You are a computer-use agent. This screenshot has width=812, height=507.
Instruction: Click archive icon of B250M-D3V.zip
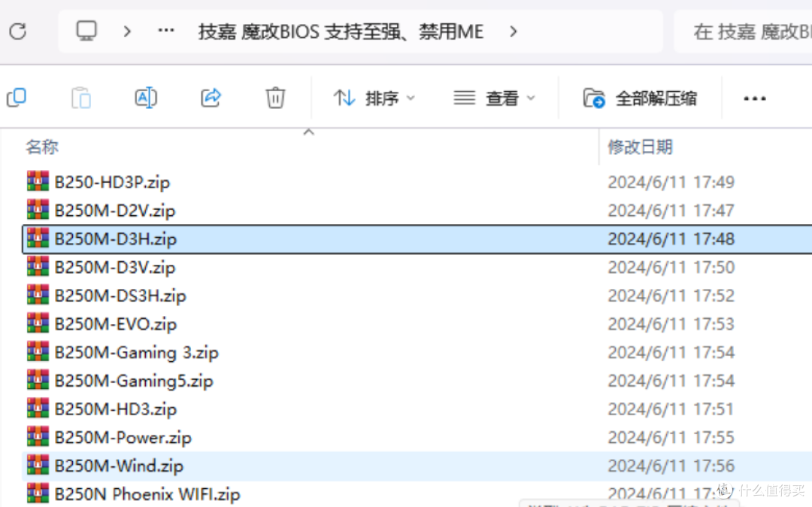pos(38,267)
